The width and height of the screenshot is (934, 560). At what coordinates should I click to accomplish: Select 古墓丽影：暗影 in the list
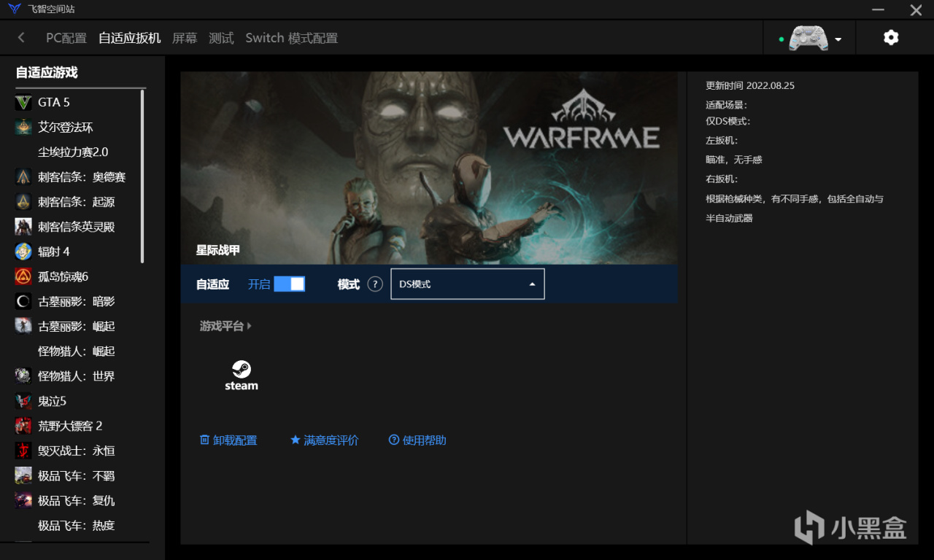click(x=78, y=301)
